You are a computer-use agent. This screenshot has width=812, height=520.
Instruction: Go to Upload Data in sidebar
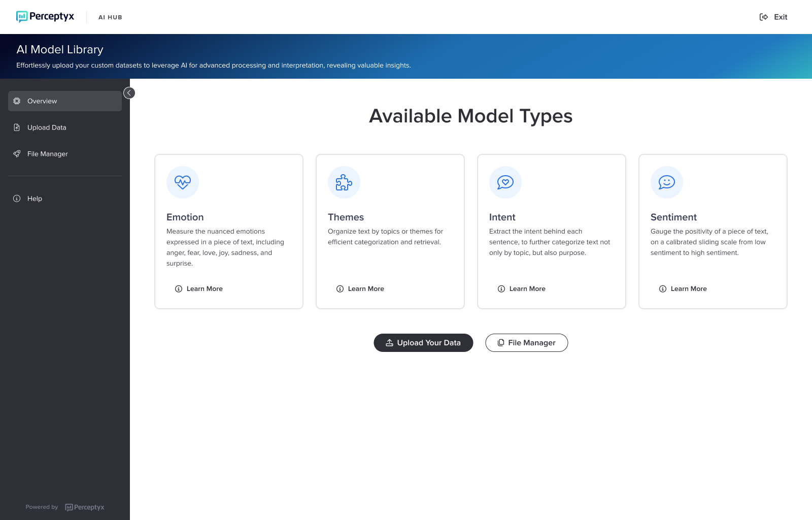coord(65,127)
